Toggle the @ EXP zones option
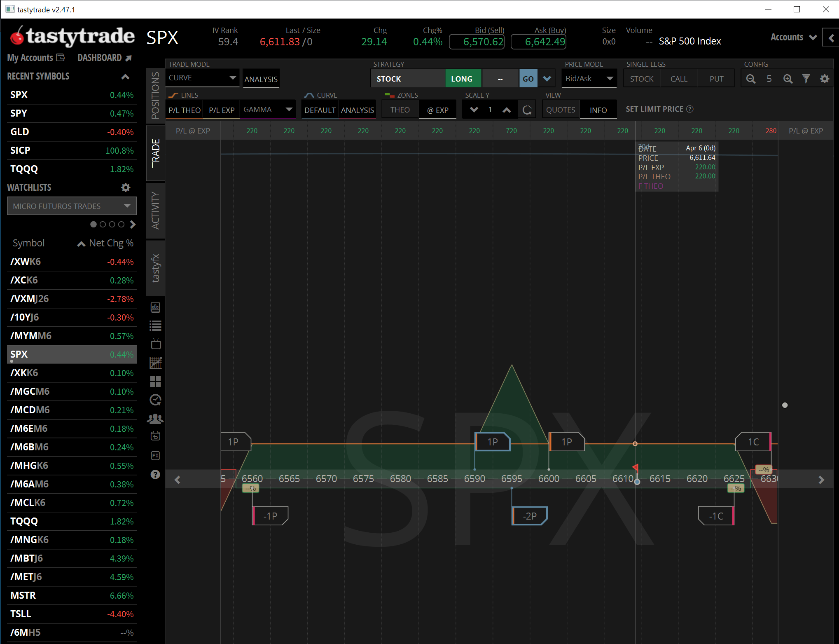 (x=437, y=110)
